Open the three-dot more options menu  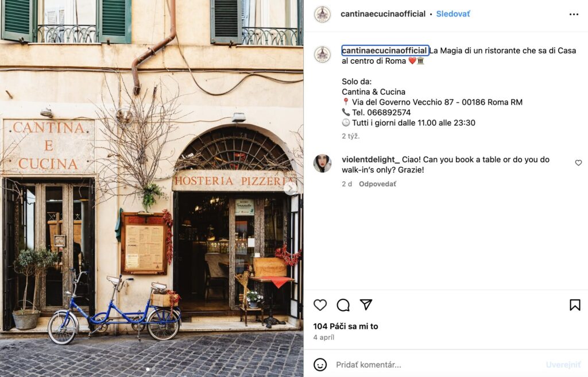pos(574,14)
